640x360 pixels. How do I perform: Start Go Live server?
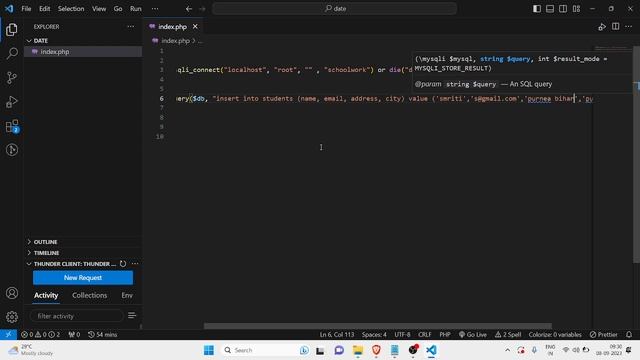(x=473, y=334)
